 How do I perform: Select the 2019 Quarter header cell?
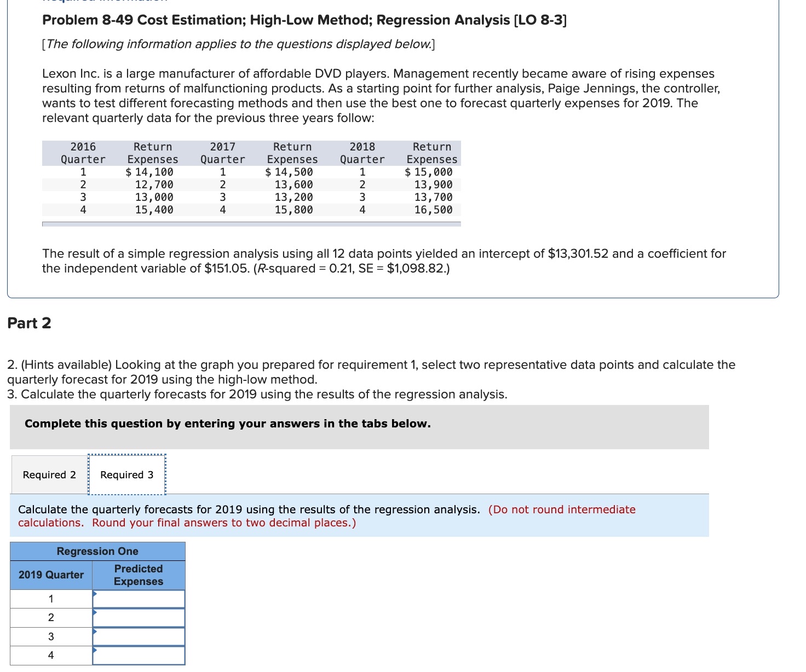pos(51,575)
